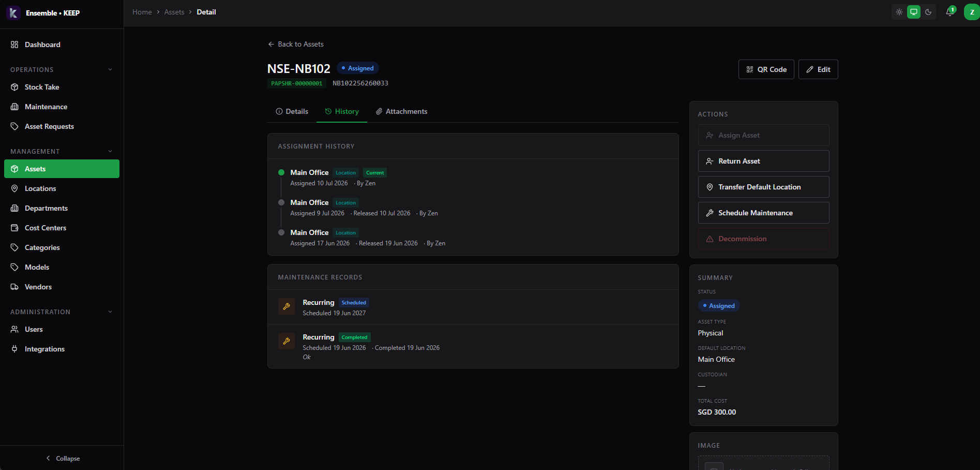Switch to the Details tab

tap(292, 111)
